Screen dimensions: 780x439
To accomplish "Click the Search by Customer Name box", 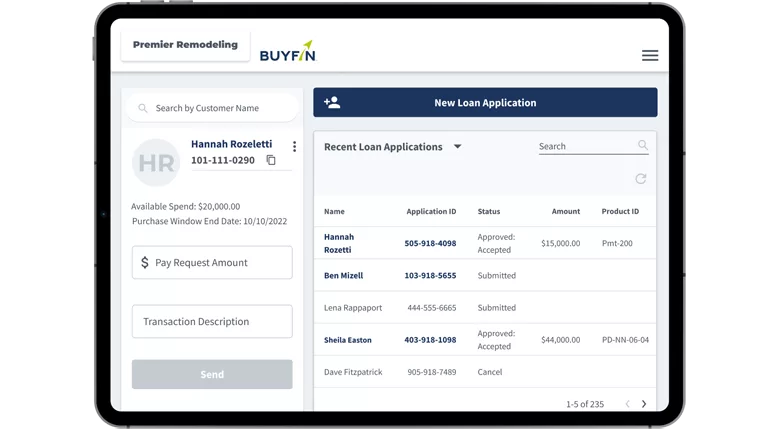I will coord(211,108).
